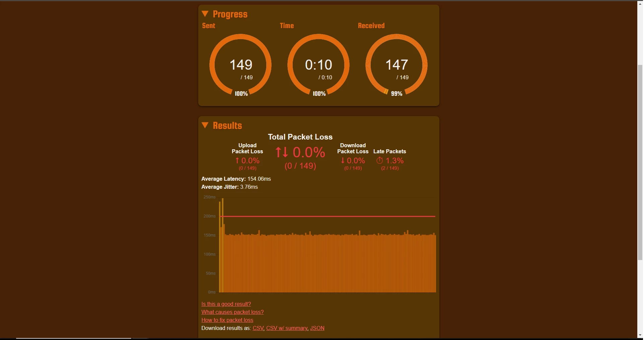Viewport: 644px width, 340px height.
Task: Click the total packet loss up-down arrows icon
Action: pos(282,153)
